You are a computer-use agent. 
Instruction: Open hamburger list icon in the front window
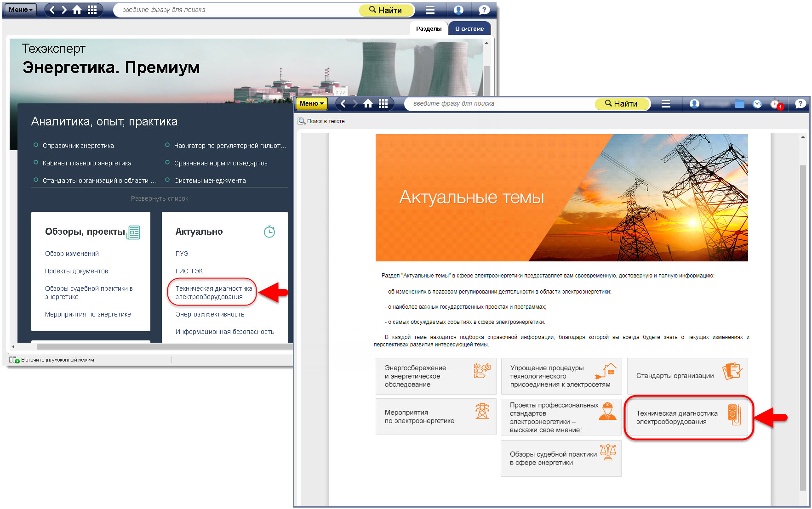(666, 103)
